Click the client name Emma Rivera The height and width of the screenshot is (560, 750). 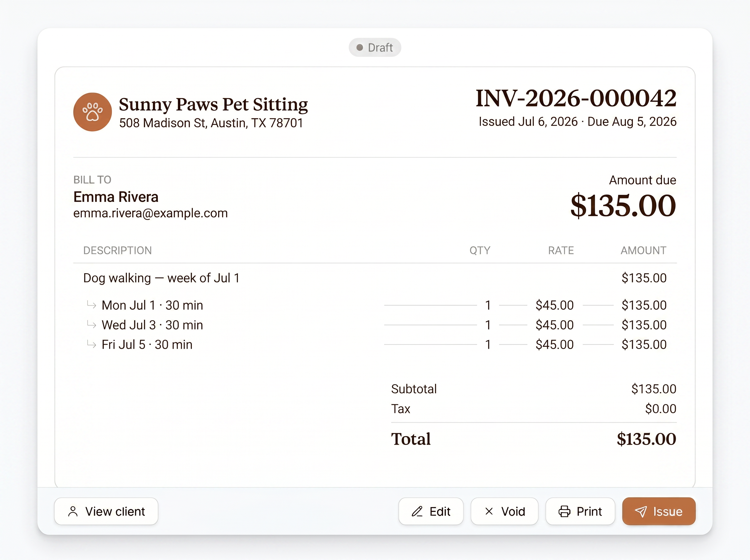[x=116, y=197]
